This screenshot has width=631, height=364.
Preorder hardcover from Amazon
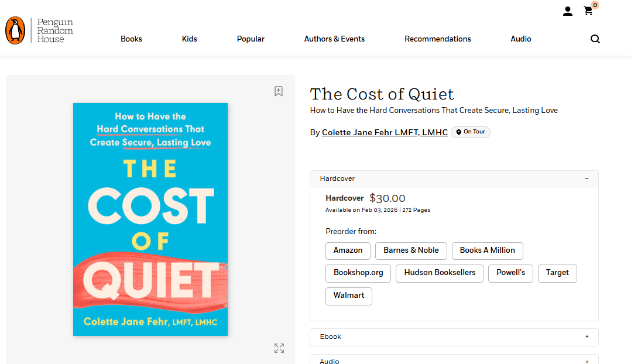(x=348, y=250)
